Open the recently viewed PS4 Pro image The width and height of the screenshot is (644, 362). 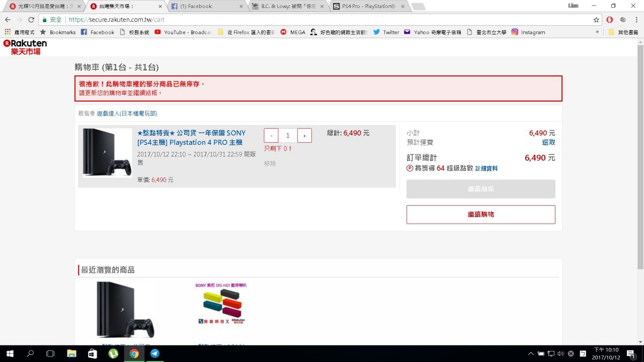click(125, 310)
